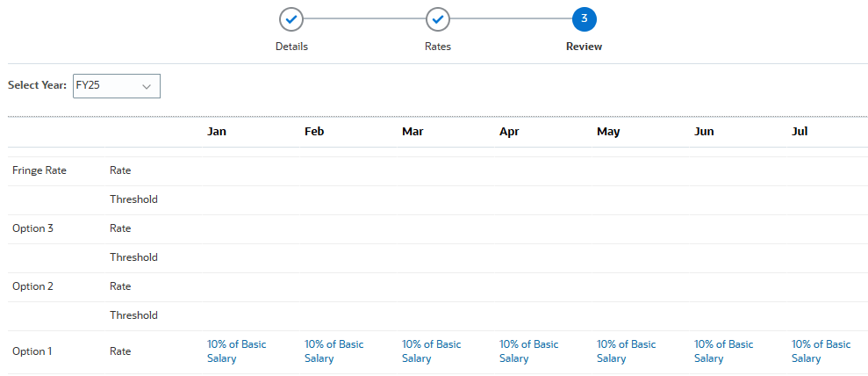Click the Details step checkmark icon
The image size is (868, 376).
coord(291,18)
